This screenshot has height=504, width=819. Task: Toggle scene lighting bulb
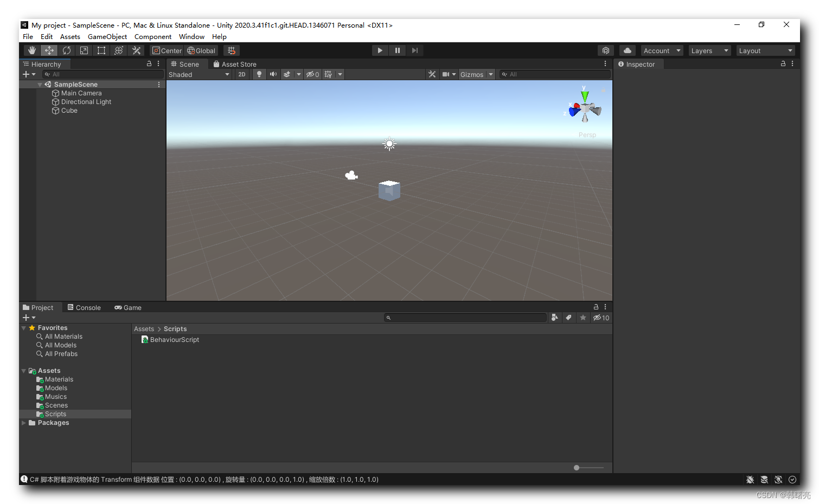(259, 74)
